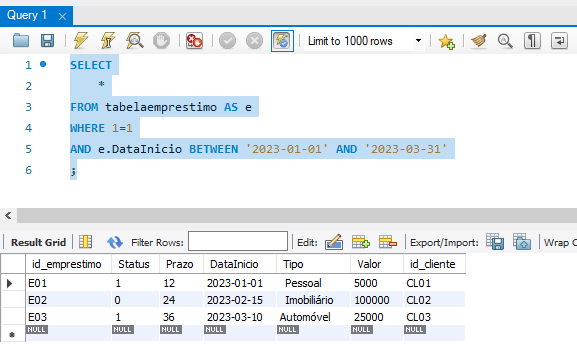The width and height of the screenshot is (577, 362).
Task: Click the Pessoal cell
Action: pyautogui.click(x=314, y=283)
